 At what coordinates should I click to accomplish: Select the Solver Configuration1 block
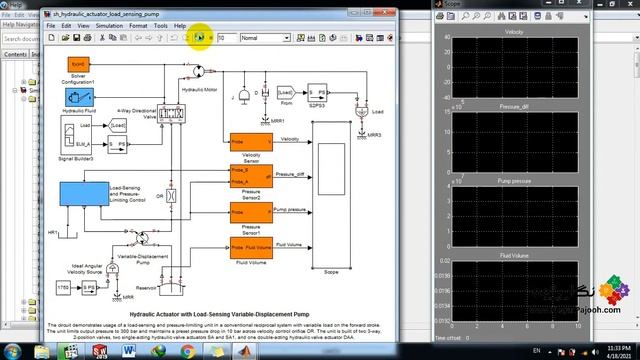78,64
